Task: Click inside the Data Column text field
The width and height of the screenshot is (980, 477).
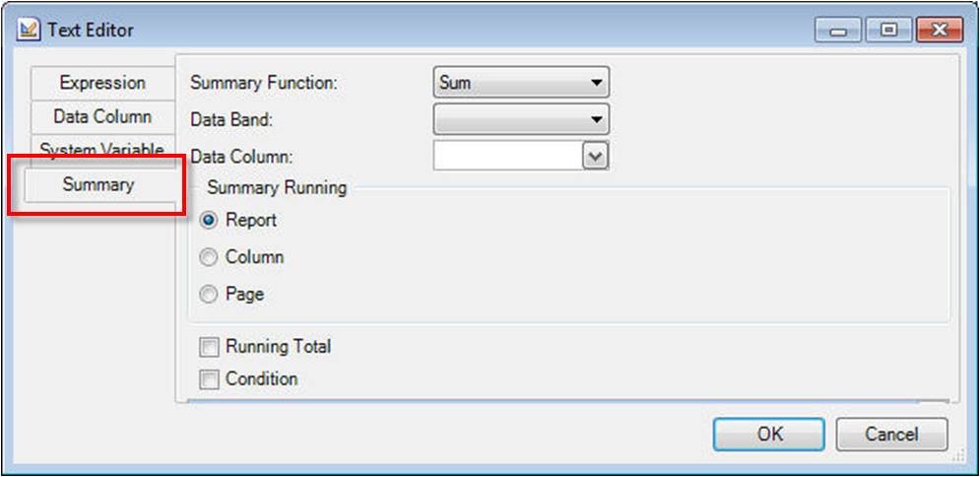Action: [x=507, y=156]
